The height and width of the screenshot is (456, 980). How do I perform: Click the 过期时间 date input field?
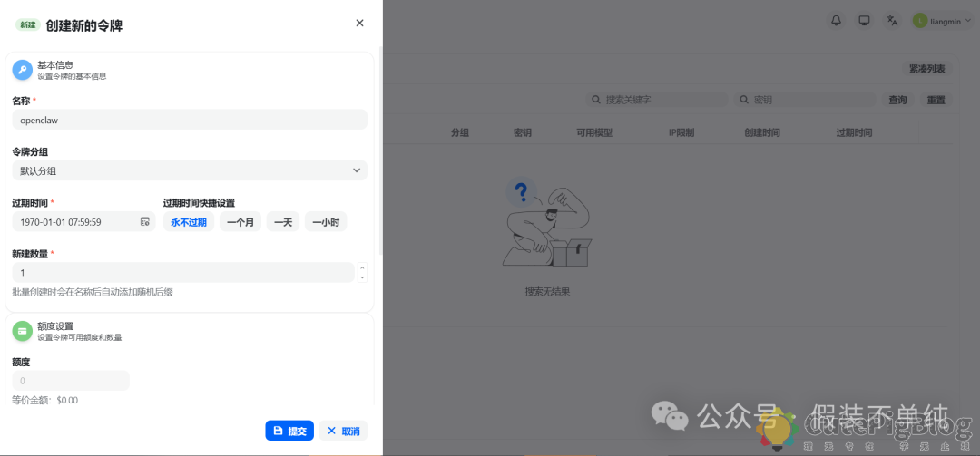[83, 222]
